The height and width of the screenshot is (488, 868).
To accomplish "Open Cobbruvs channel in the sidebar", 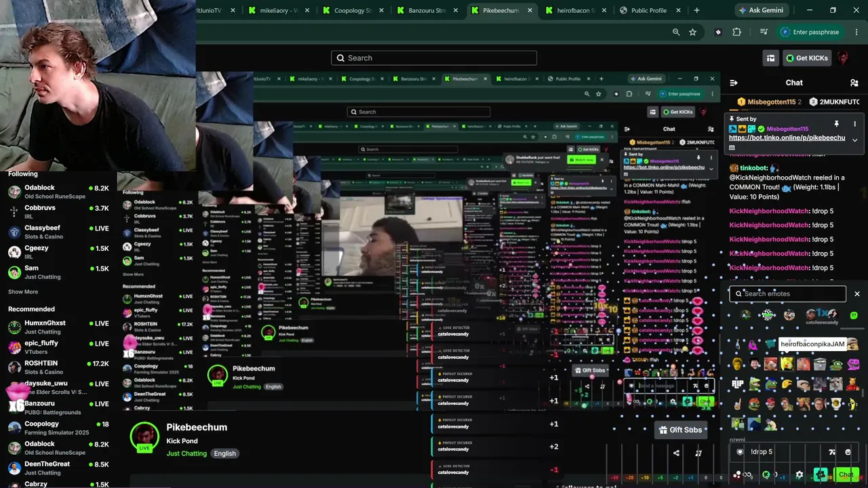I will (58, 212).
